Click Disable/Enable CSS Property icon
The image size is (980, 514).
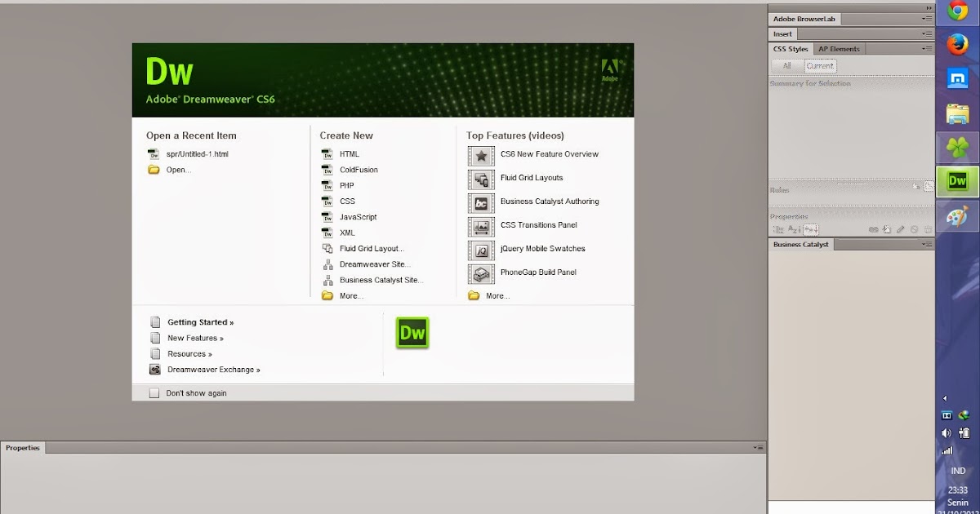pos(915,230)
